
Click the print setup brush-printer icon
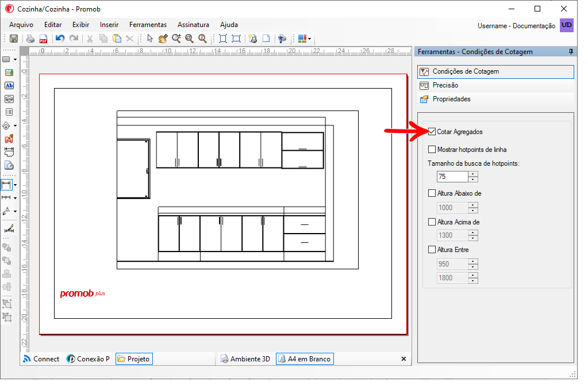[282, 39]
